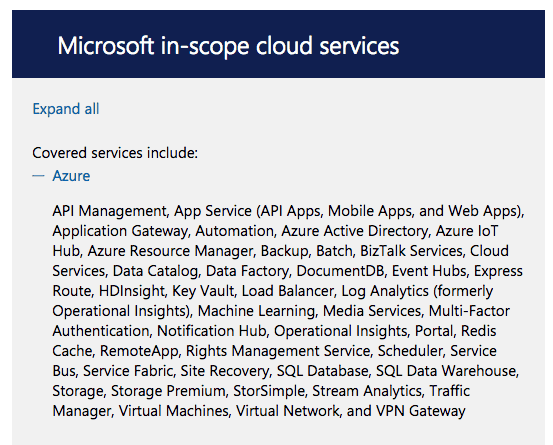553x445 pixels.
Task: Click the Redis text in the list
Action: [479, 331]
